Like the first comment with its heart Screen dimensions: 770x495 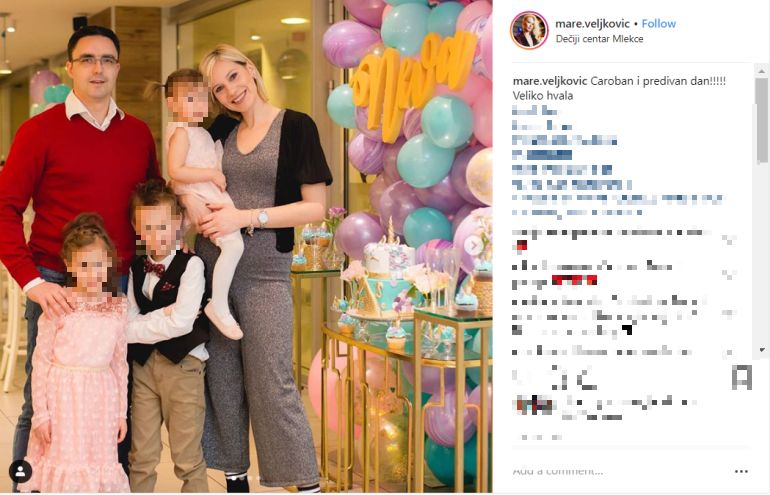click(x=729, y=239)
